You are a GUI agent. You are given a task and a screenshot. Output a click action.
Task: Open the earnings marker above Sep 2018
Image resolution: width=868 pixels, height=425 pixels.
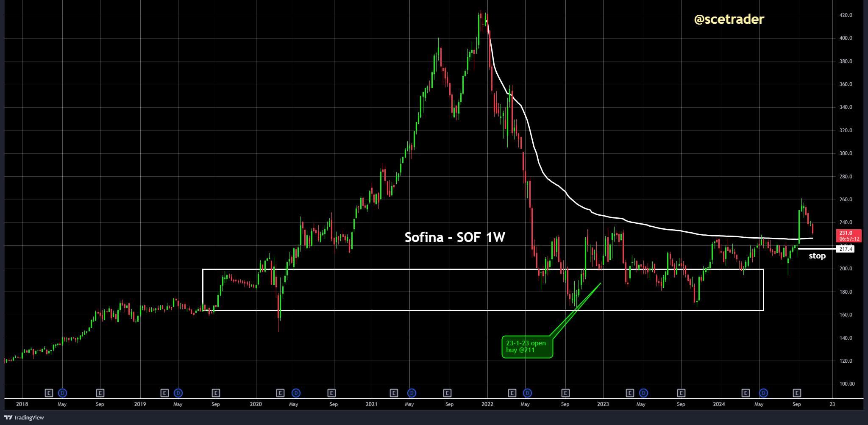click(100, 393)
